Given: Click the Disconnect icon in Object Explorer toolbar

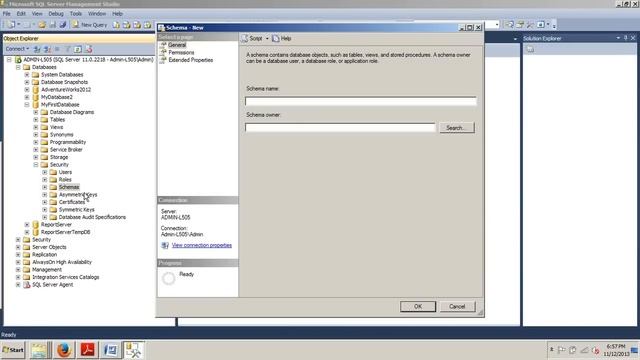Looking at the screenshot, I should coord(47,49).
